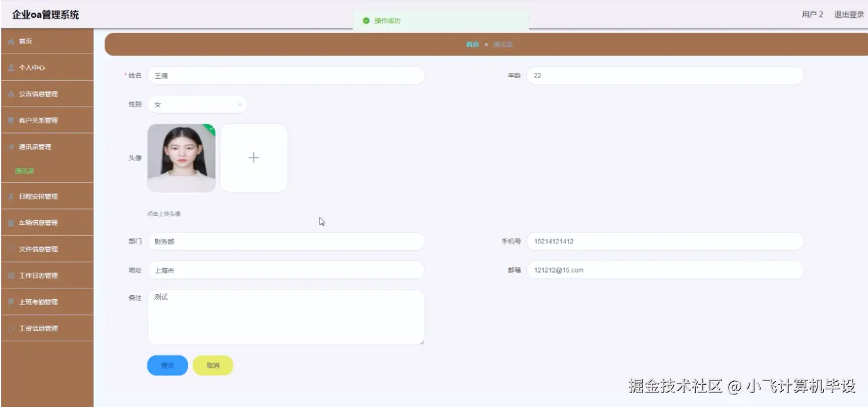This screenshot has width=868, height=407.
Task: Click the 邮箱 field showing 121212@15.com
Action: tap(665, 270)
